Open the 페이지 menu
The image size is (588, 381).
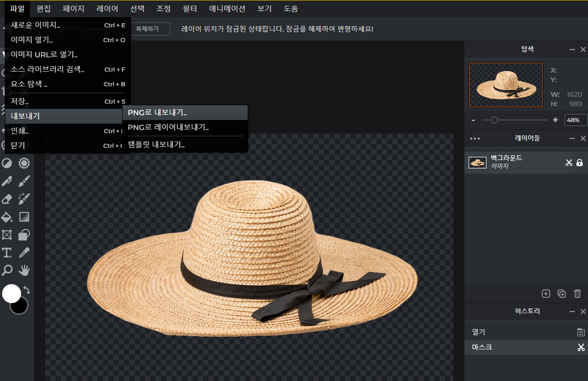[x=73, y=8]
